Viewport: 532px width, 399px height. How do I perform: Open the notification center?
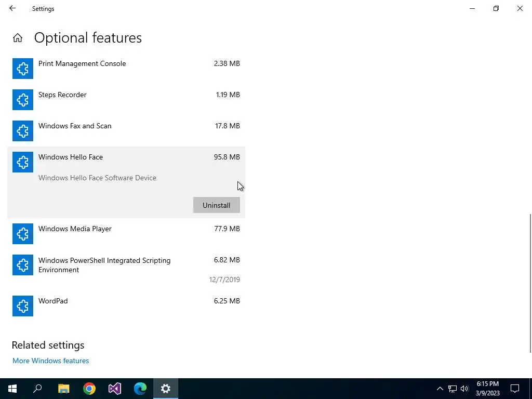point(515,389)
